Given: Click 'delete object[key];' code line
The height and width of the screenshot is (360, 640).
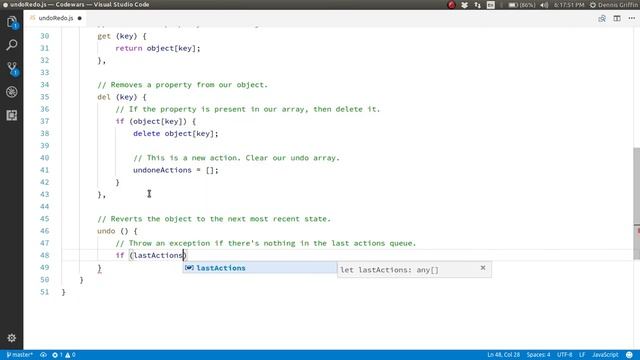Looking at the screenshot, I should (176, 133).
